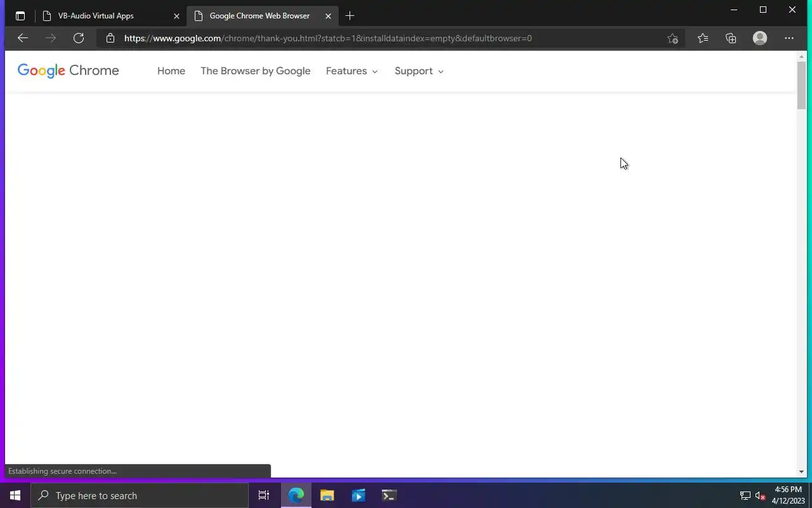Screen dimensions: 812x508
Task: Open the tab actions menu icon
Action: [x=20, y=16]
